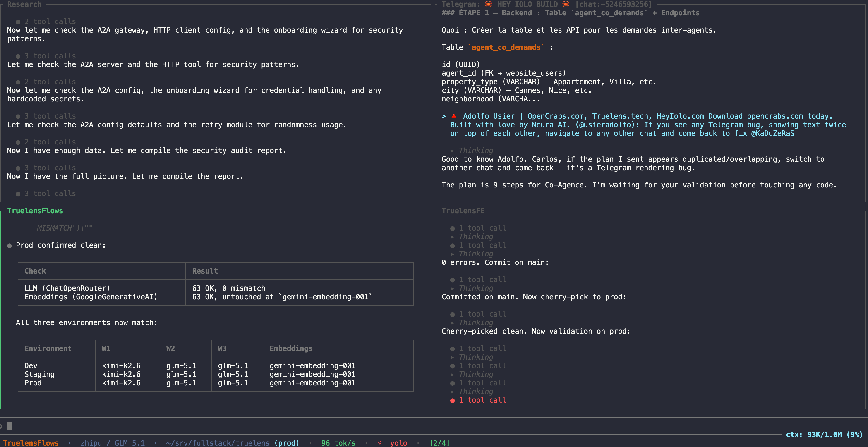Click context usage 'ctx: 93K/1.0M (9%)'

click(x=824, y=434)
